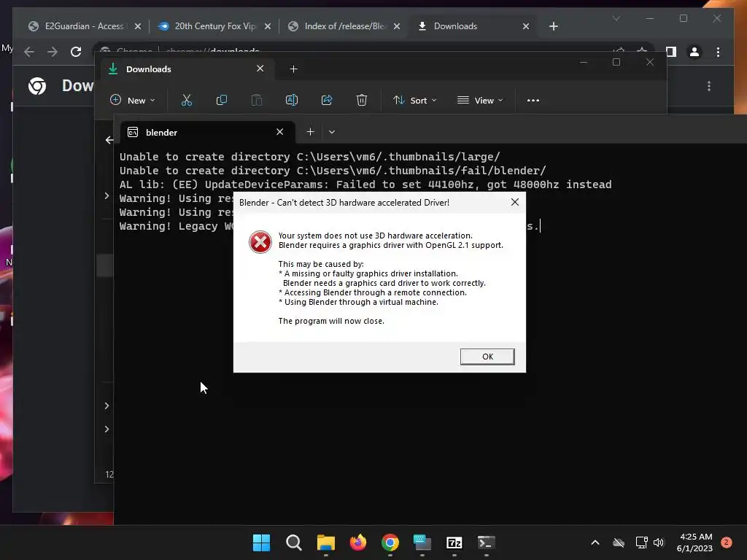This screenshot has height=560, width=747.
Task: Select the Downloads tab in File Explorer
Action: [x=187, y=69]
